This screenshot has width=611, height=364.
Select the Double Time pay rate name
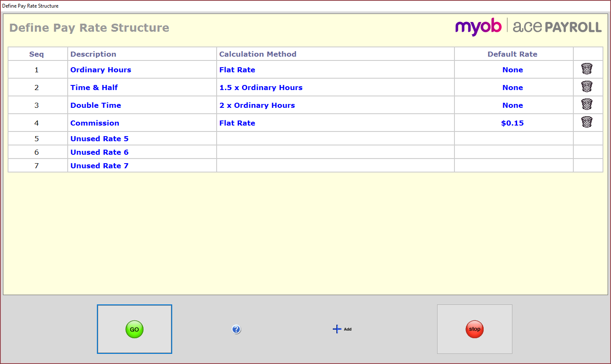tap(96, 105)
